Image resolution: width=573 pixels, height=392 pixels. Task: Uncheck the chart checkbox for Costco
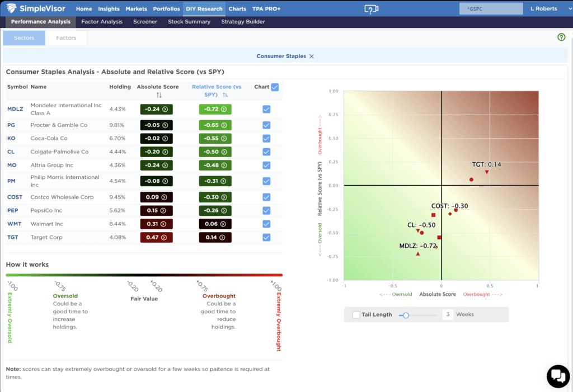coord(266,197)
